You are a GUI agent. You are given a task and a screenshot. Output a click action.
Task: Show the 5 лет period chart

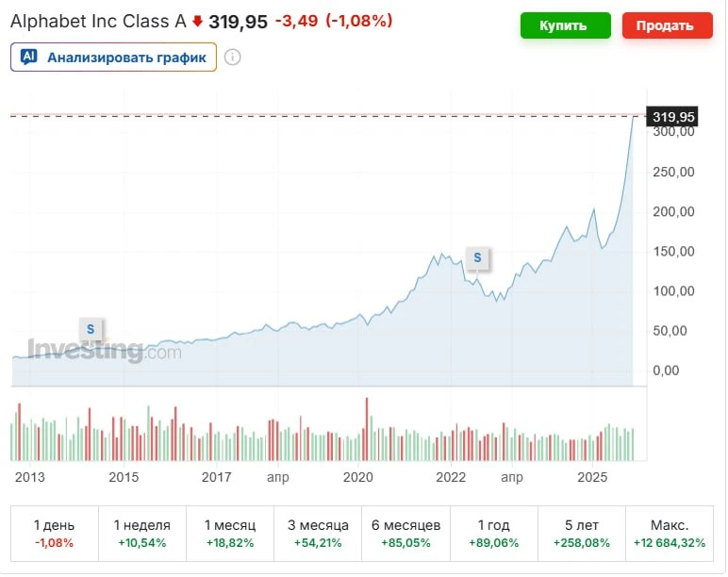tap(582, 533)
